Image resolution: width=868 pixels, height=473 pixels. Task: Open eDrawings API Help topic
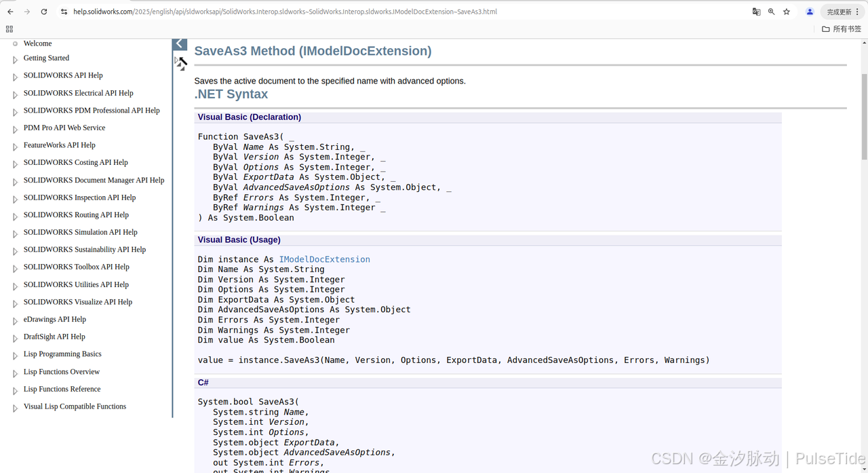coord(55,320)
